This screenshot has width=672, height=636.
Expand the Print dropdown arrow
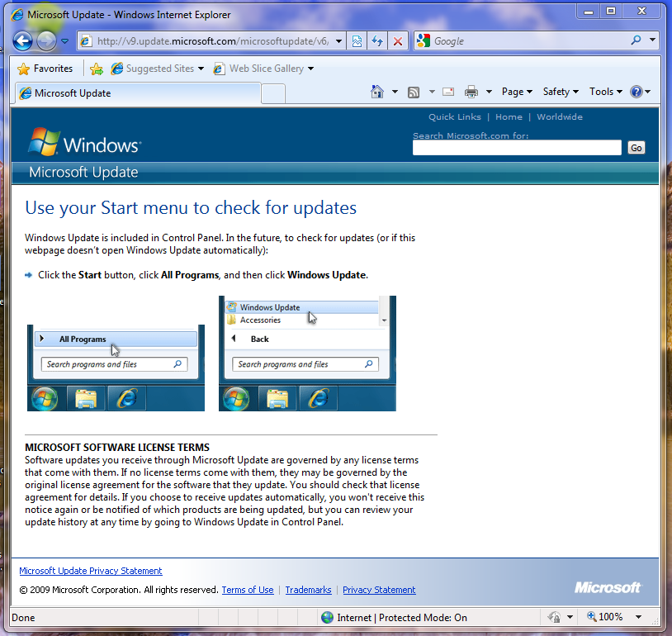point(489,92)
